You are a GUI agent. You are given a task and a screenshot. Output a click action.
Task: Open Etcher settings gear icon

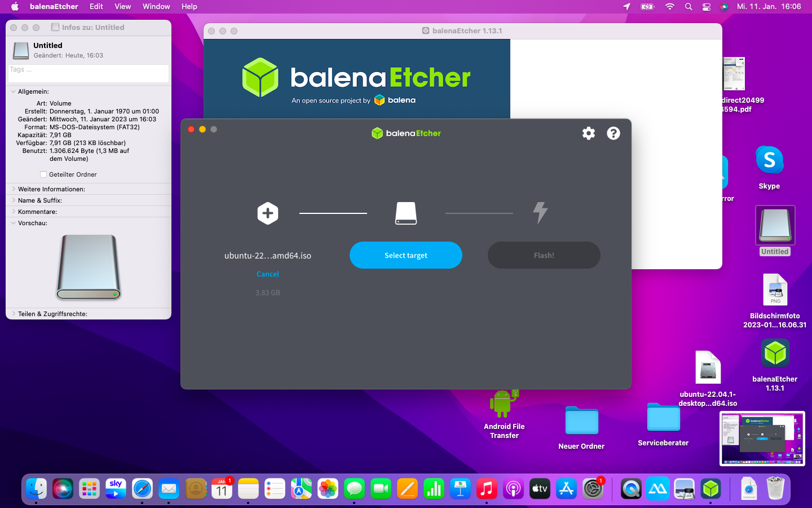pyautogui.click(x=589, y=133)
